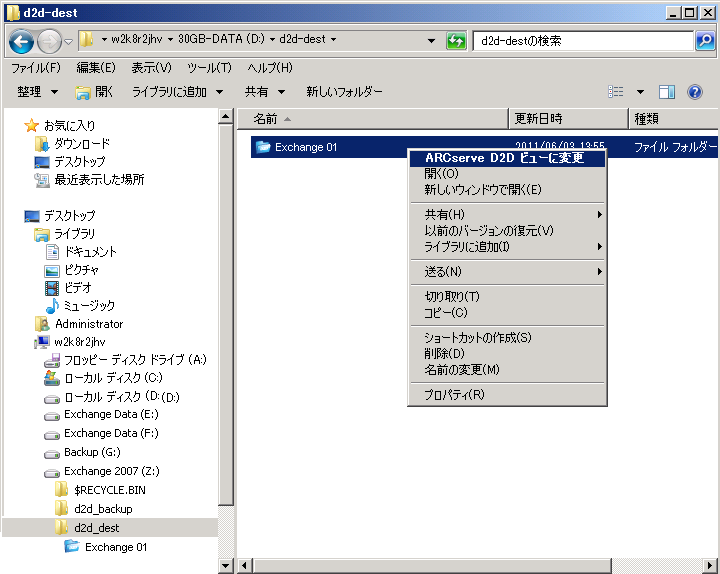The image size is (720, 574).
Task: Choose ショートカットの作成(S)
Action: (507, 338)
